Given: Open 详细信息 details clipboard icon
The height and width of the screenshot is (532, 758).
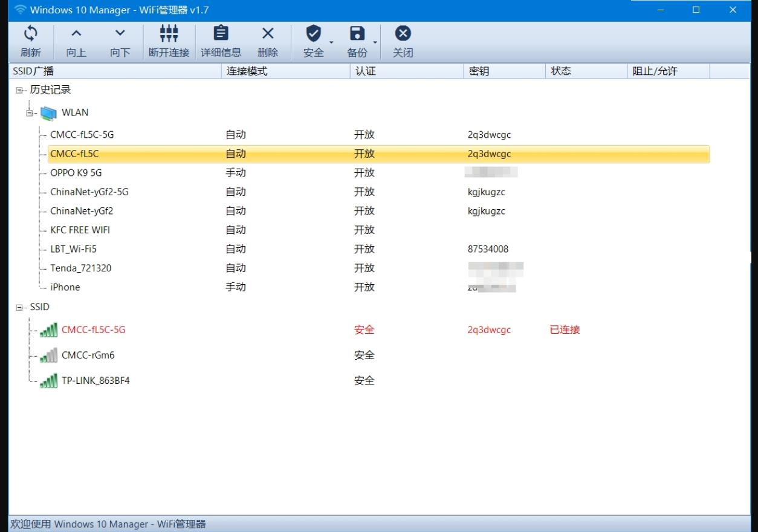Looking at the screenshot, I should click(x=221, y=33).
